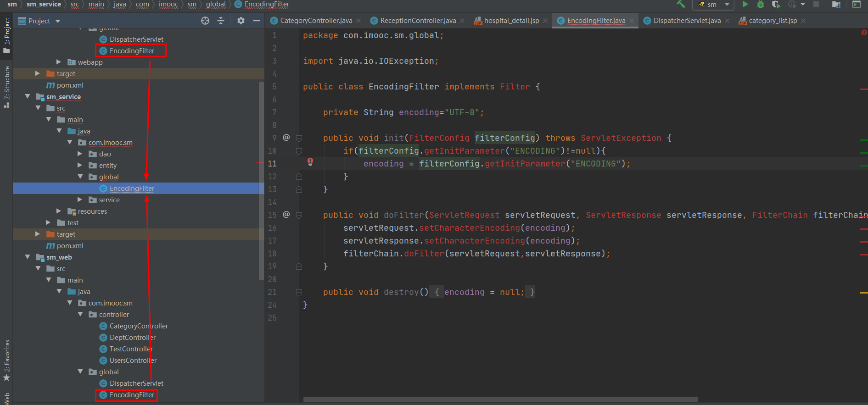Toggle the Structure tool window tab
Viewport: 868px width, 405px height.
pos(6,87)
